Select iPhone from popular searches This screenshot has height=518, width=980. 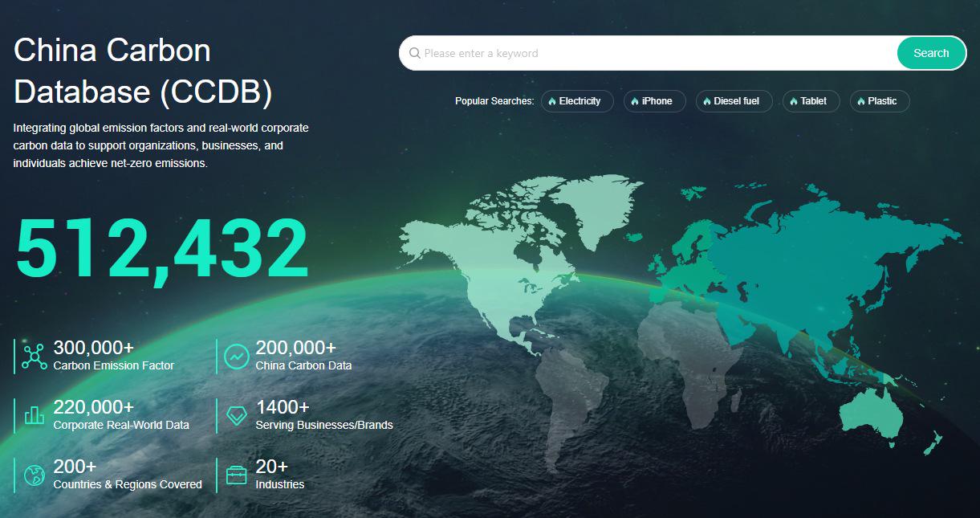pyautogui.click(x=655, y=101)
